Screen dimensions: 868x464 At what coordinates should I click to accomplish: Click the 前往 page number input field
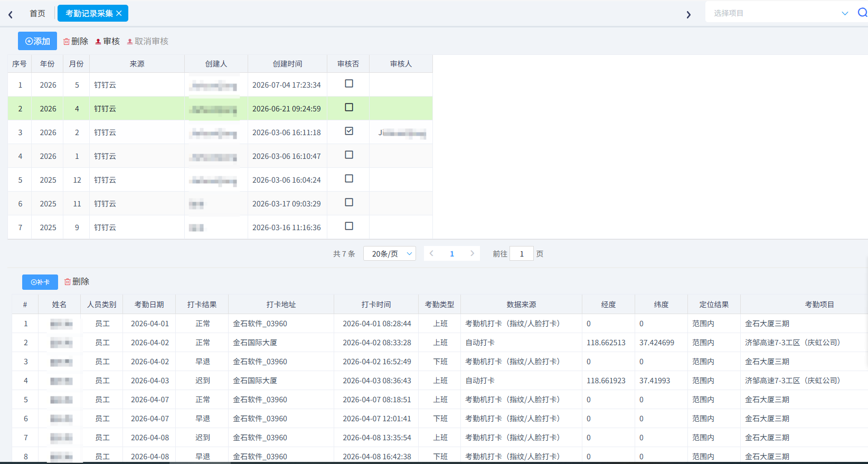522,254
